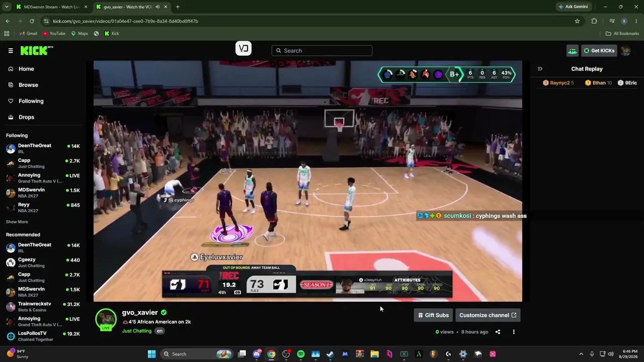Viewport: 644px width, 362px height.
Task: Open the YouTube bookmark
Action: pos(54,34)
